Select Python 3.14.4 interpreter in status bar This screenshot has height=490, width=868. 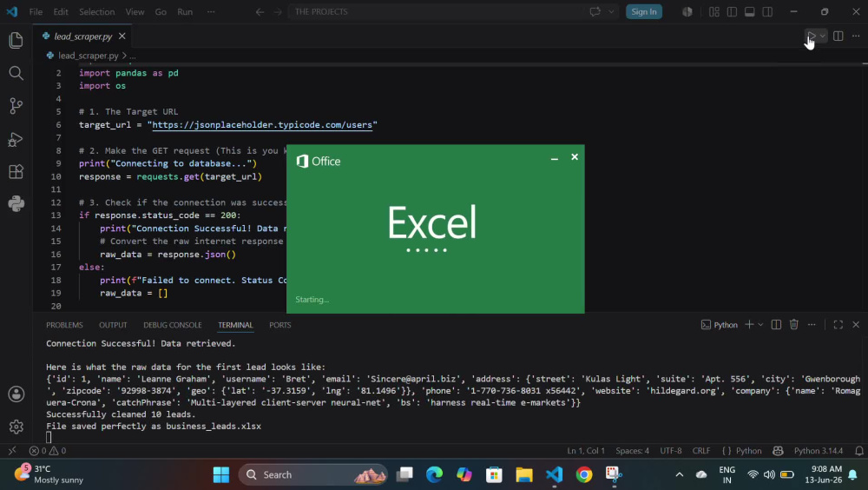tap(819, 451)
